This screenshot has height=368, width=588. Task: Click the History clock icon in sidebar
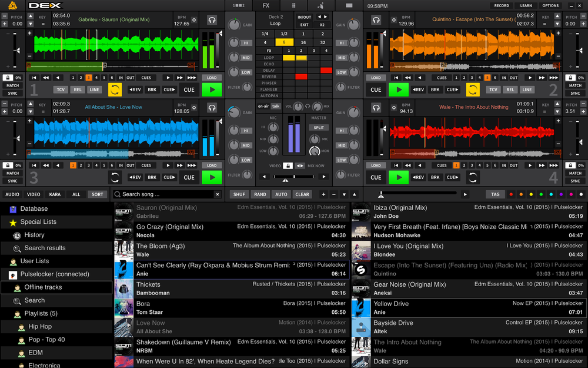point(17,235)
